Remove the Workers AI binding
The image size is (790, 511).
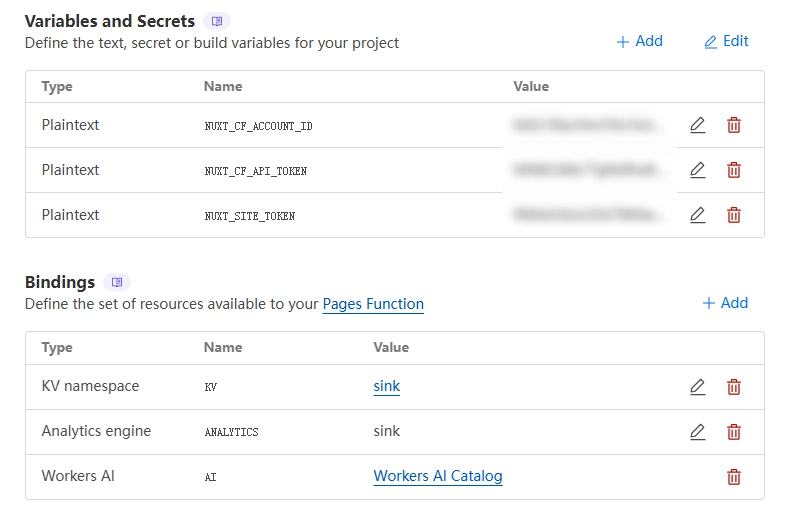click(733, 477)
